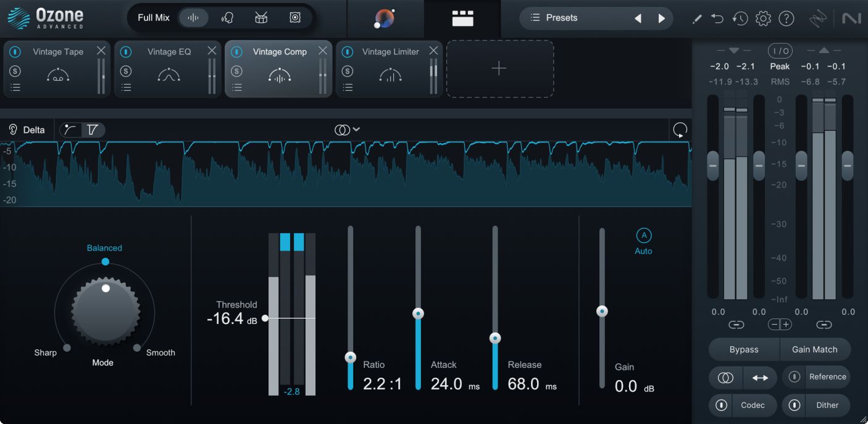Select the drums target icon
The height and width of the screenshot is (424, 868).
(x=261, y=17)
